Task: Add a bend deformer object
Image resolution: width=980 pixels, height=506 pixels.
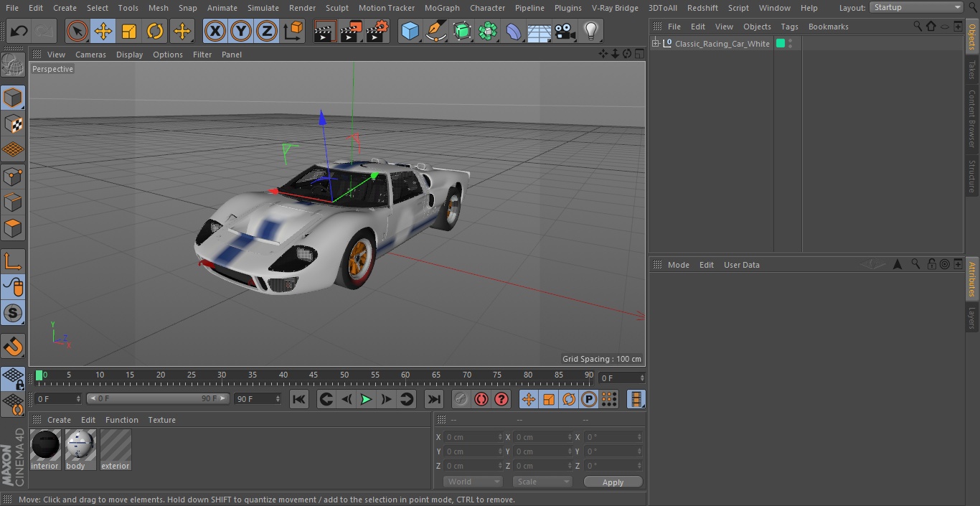Action: click(x=514, y=31)
